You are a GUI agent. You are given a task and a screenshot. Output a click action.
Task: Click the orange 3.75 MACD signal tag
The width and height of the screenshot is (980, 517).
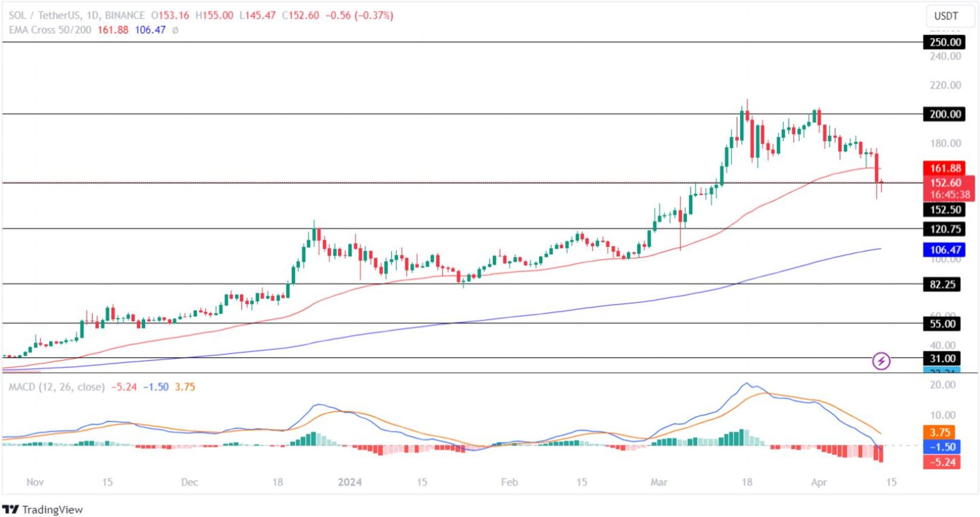pyautogui.click(x=939, y=432)
